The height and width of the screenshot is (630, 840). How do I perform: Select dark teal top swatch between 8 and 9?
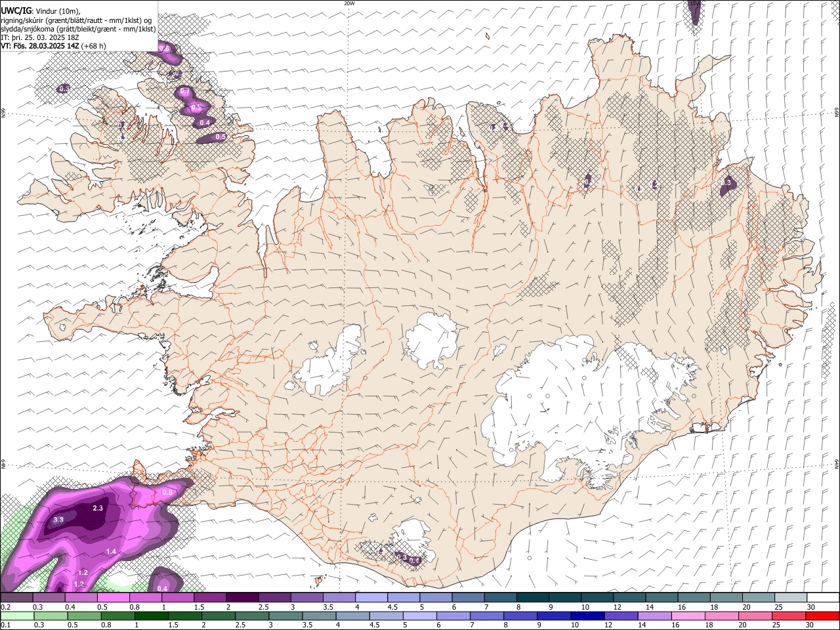532,598
